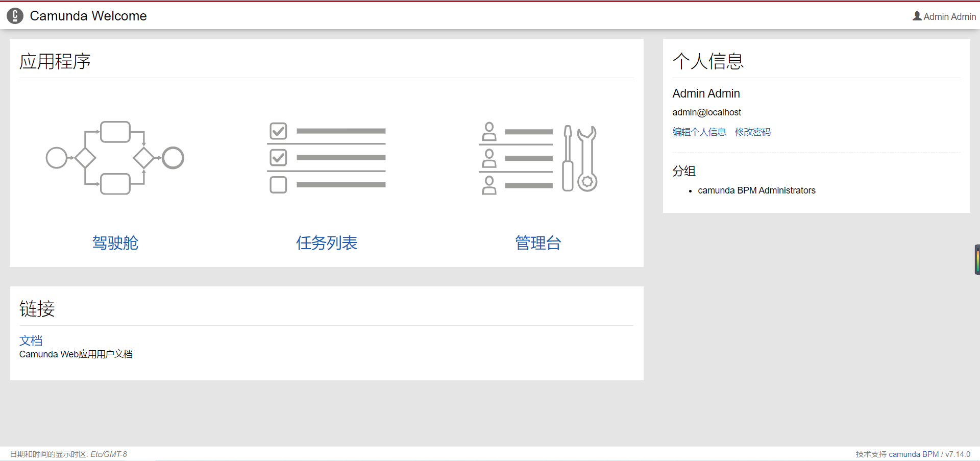Click the gear screwdriver icon in the admin graphic
Viewport: 980px width, 461px height.
point(587,181)
